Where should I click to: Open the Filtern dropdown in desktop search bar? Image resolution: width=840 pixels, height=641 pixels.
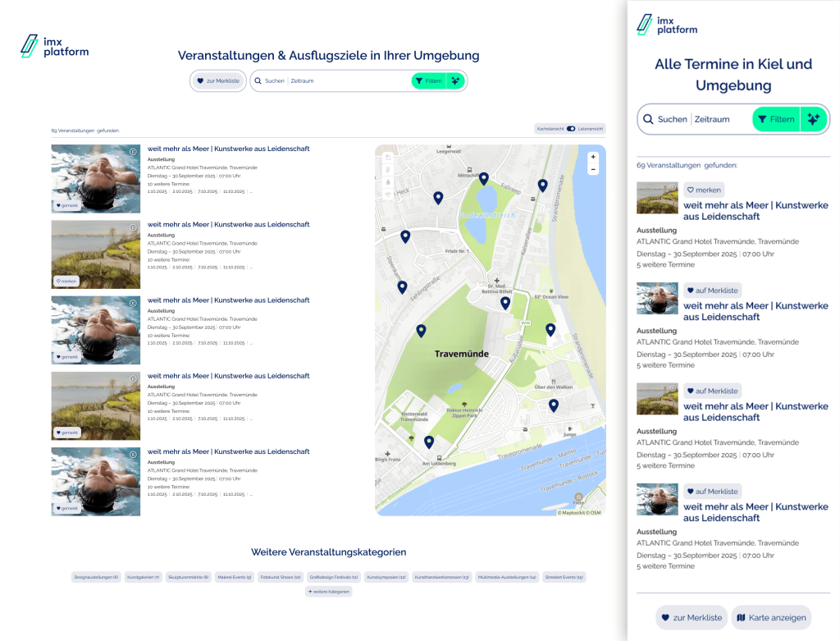tap(429, 80)
